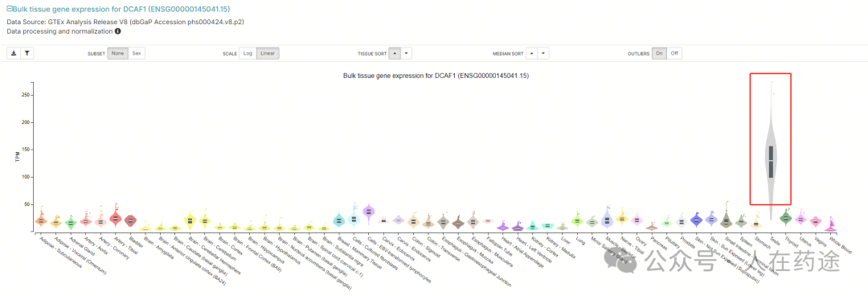Open the DCAF1 expression title link
868x296 pixels.
pyautogui.click(x=122, y=10)
